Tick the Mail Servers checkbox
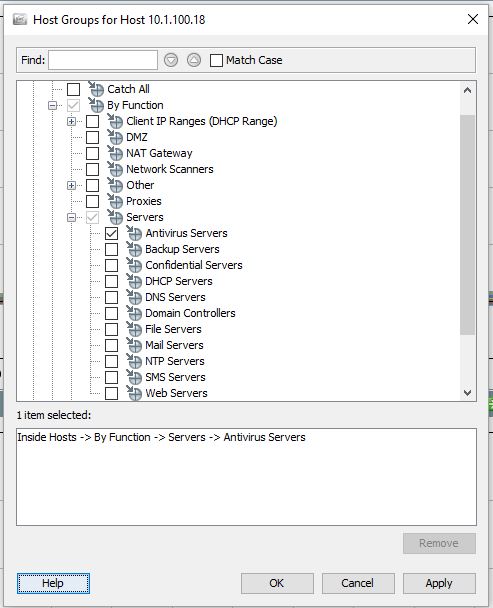Image resolution: width=493 pixels, height=608 pixels. click(112, 345)
